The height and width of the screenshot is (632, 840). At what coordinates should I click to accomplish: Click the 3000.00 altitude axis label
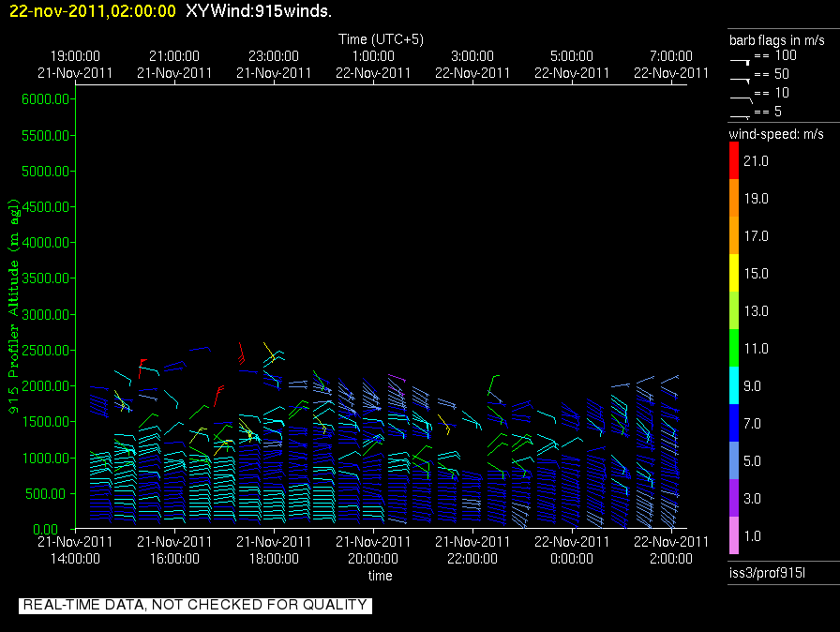point(46,314)
